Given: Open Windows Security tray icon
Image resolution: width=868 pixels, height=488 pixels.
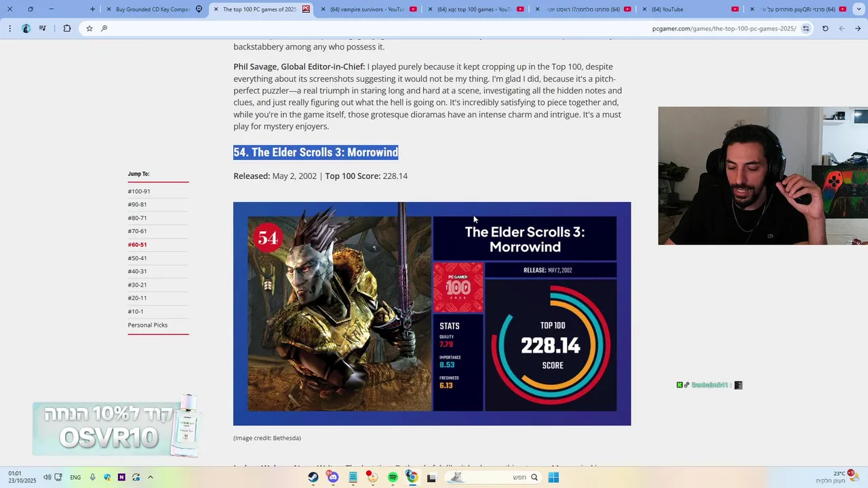Looking at the screenshot, I should tap(107, 477).
